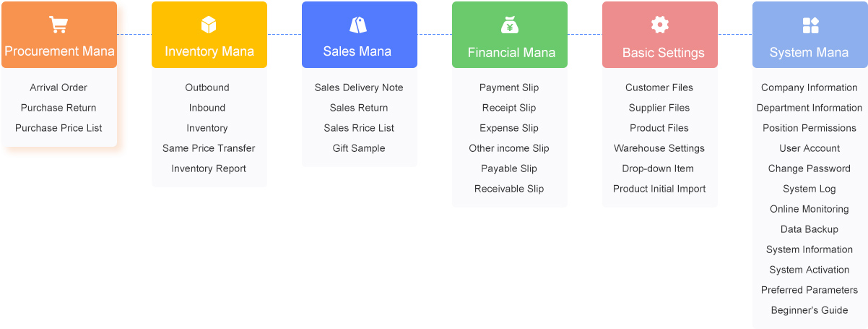Open Position Permissions
The height and width of the screenshot is (329, 868).
(x=810, y=128)
